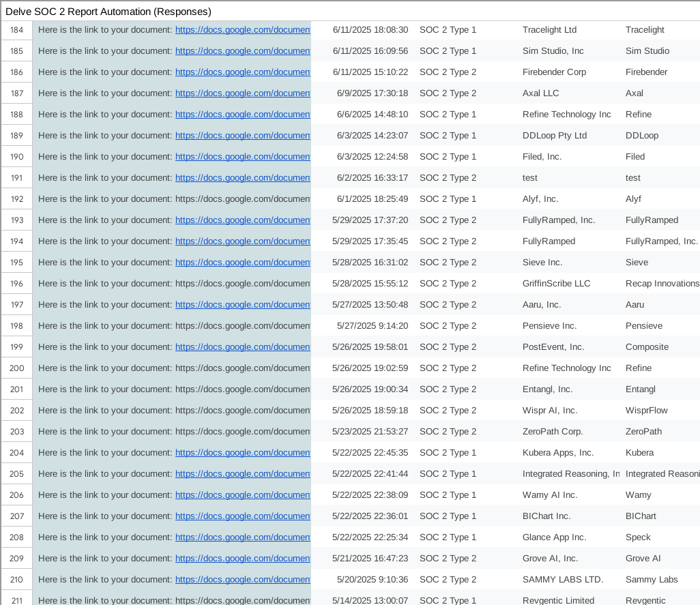The width and height of the screenshot is (700, 605).
Task: Open the document link in row 197
Action: pyautogui.click(x=242, y=305)
